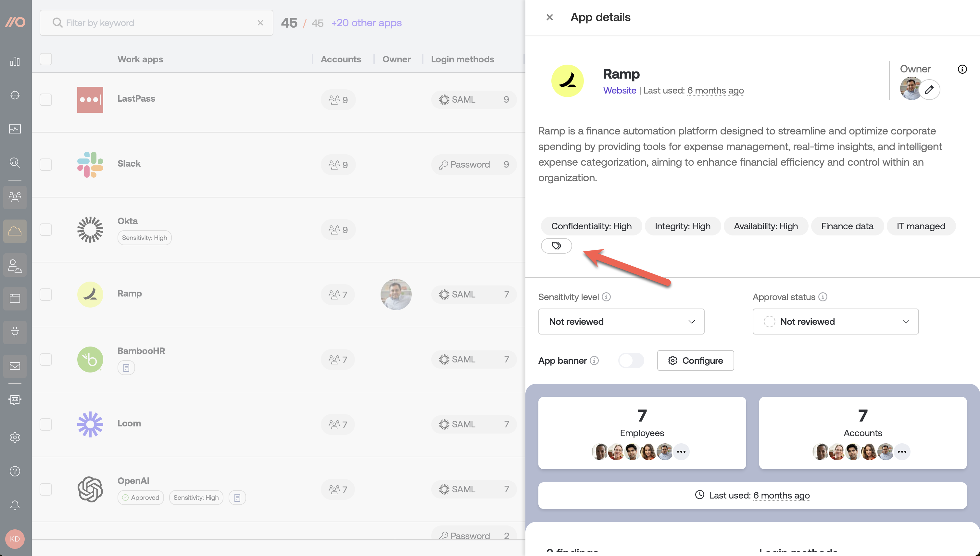Open the activity monitor sidebar icon
This screenshot has width=980, height=556.
tap(15, 129)
